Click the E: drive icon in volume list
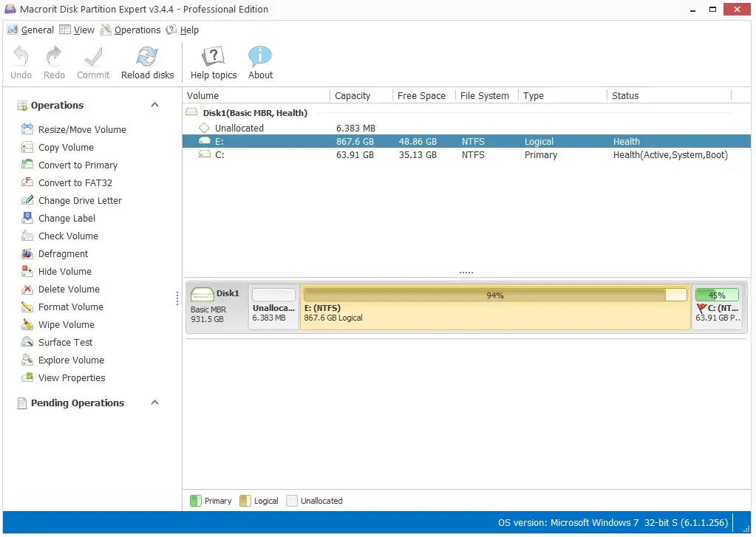756x537 pixels. [205, 141]
